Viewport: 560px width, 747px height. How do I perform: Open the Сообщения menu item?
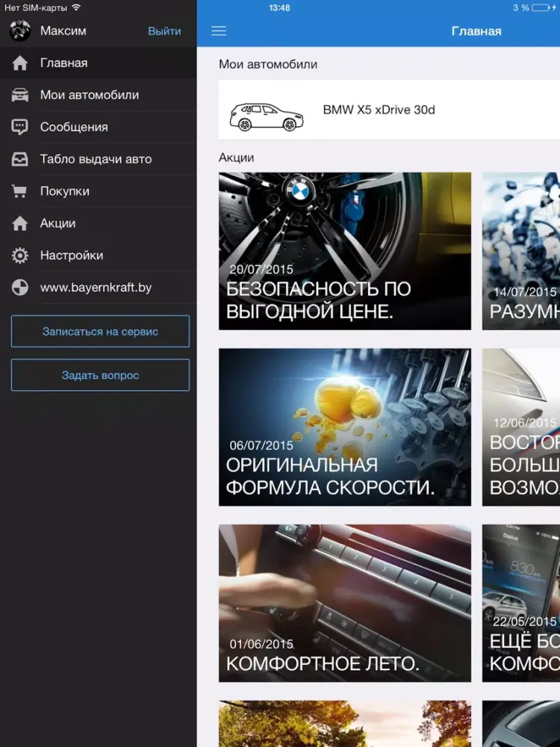74,127
